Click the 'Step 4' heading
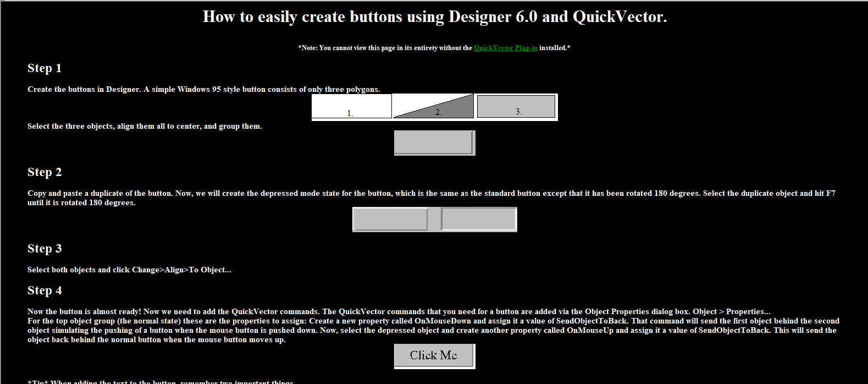The width and height of the screenshot is (868, 384). 45,290
